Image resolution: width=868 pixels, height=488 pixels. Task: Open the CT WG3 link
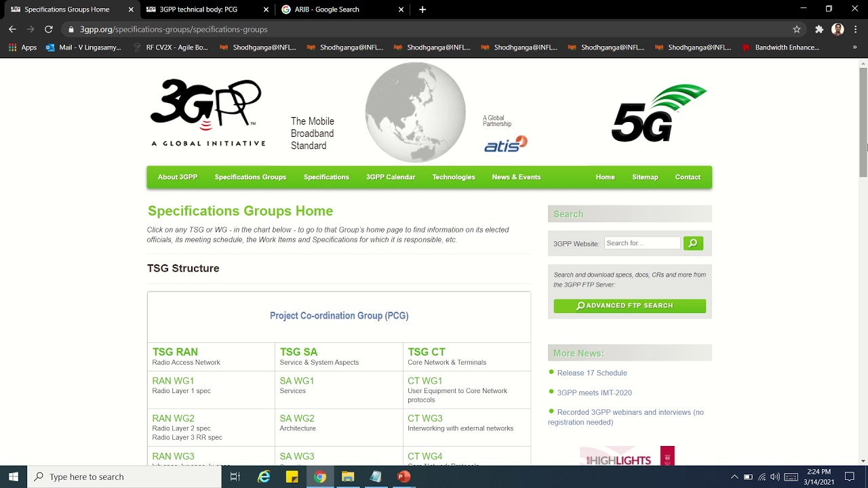coord(425,418)
